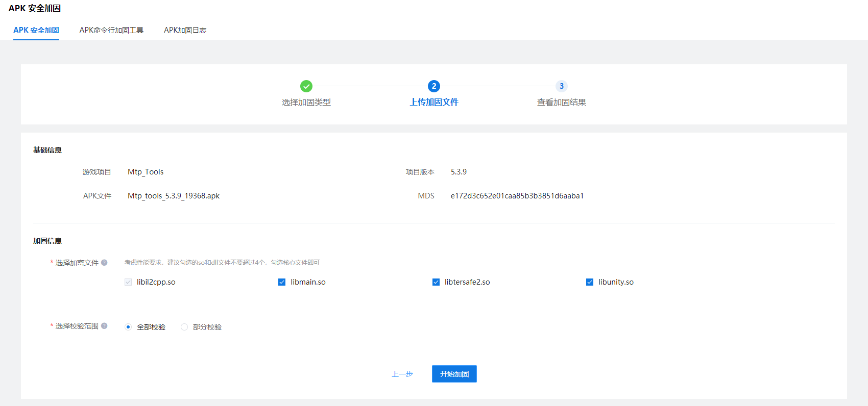Uncheck the libunity.so checkbox
The width and height of the screenshot is (868, 406).
tap(590, 282)
